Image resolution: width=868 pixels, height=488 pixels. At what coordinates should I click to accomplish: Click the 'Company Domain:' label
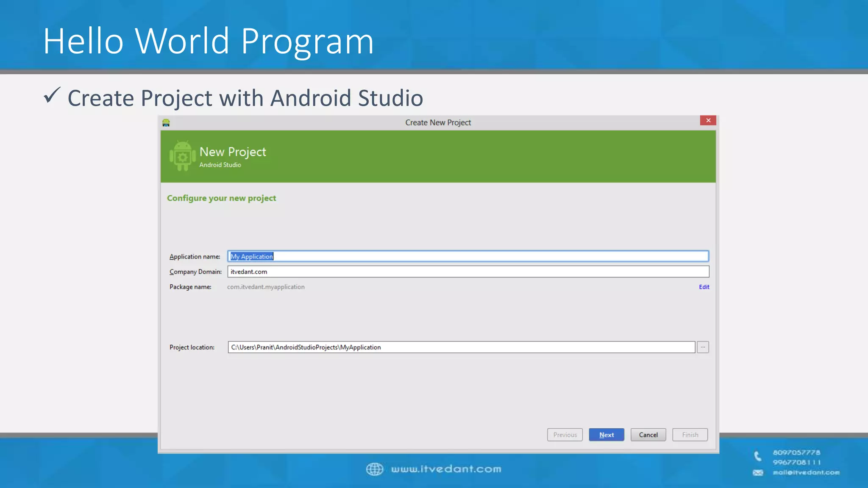coord(195,272)
